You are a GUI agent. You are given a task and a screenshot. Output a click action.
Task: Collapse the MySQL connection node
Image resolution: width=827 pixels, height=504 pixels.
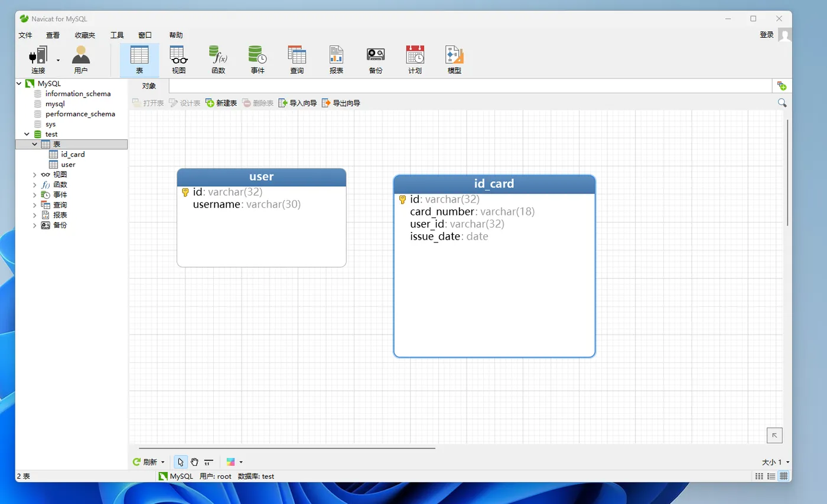tap(19, 84)
